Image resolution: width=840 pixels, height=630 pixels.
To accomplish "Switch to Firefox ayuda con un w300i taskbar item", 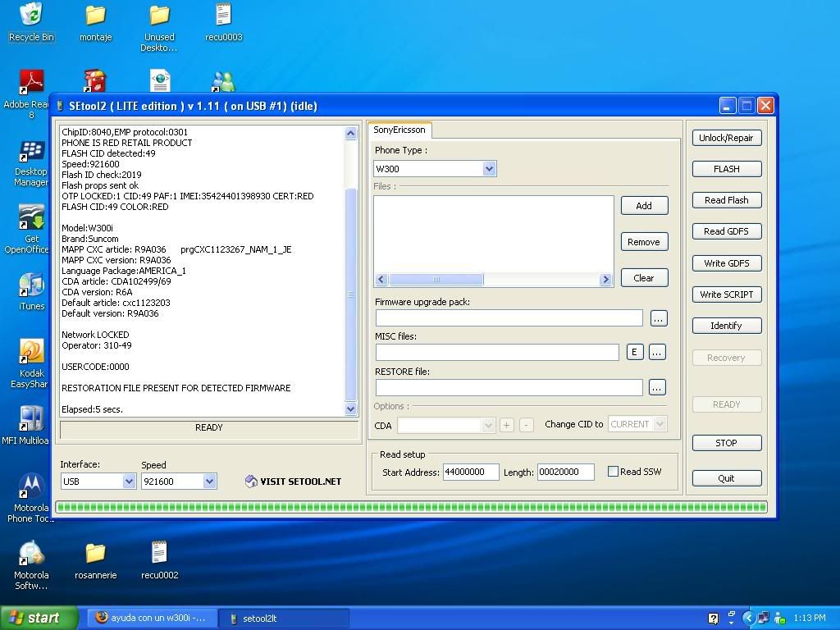I will click(152, 619).
